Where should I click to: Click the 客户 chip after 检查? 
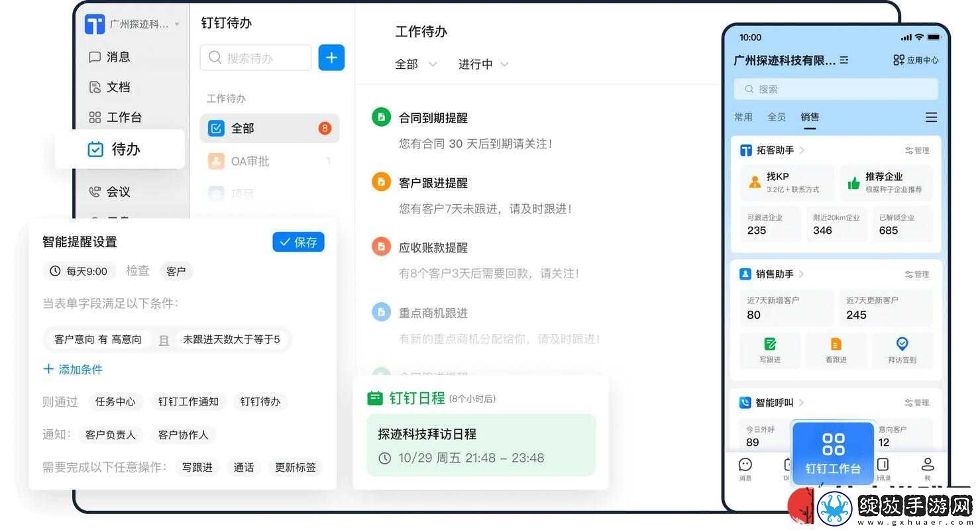pos(176,271)
